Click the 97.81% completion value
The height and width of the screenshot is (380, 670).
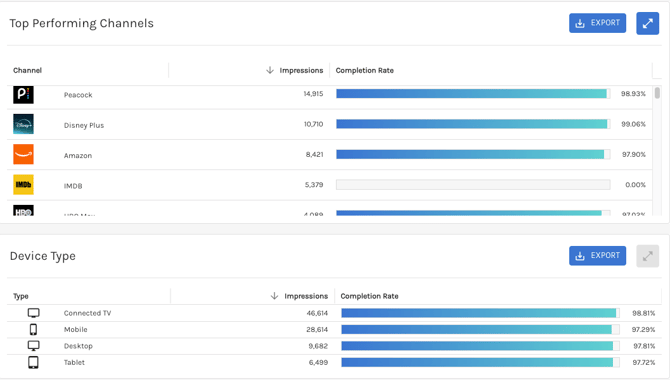644,346
